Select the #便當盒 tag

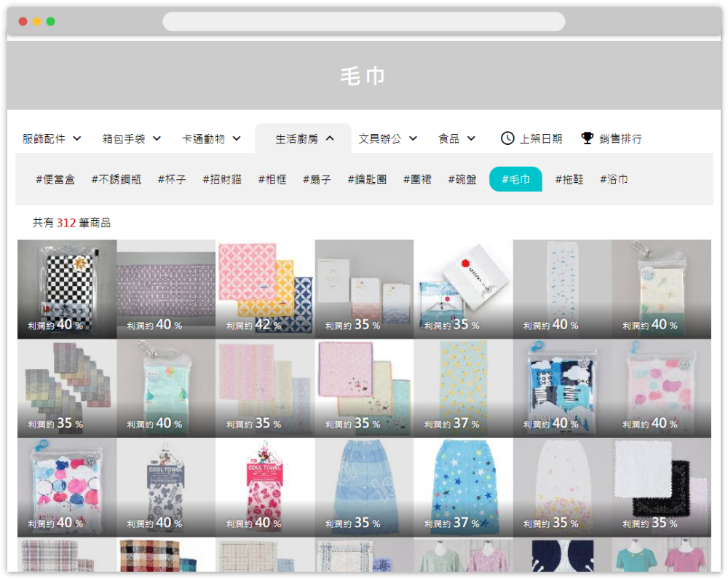pos(55,179)
